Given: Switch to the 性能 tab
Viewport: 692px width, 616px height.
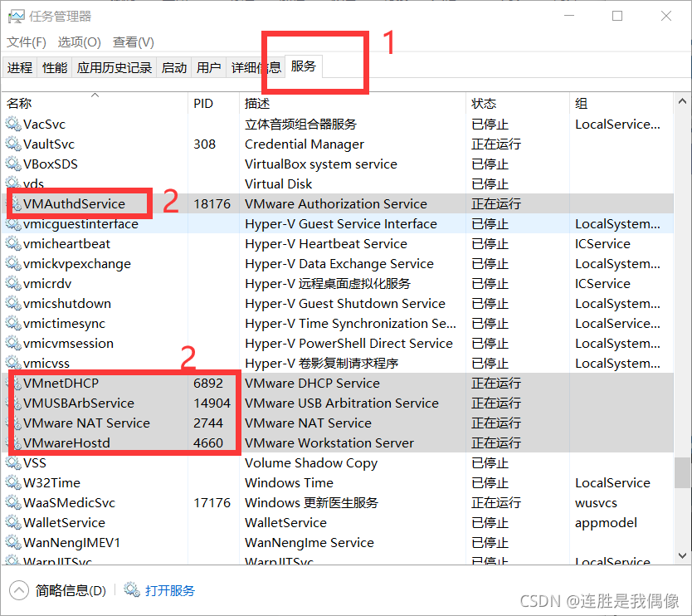Looking at the screenshot, I should coord(55,67).
